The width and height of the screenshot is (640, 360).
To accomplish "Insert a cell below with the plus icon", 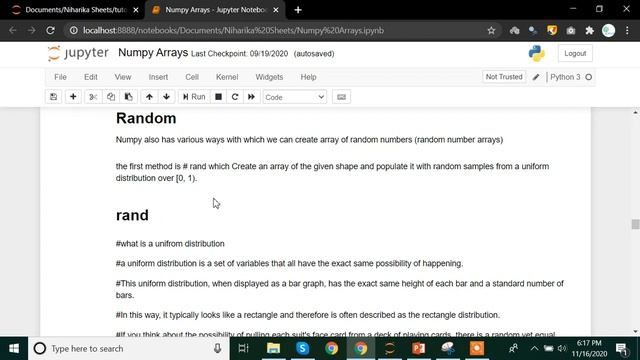I will [x=73, y=97].
